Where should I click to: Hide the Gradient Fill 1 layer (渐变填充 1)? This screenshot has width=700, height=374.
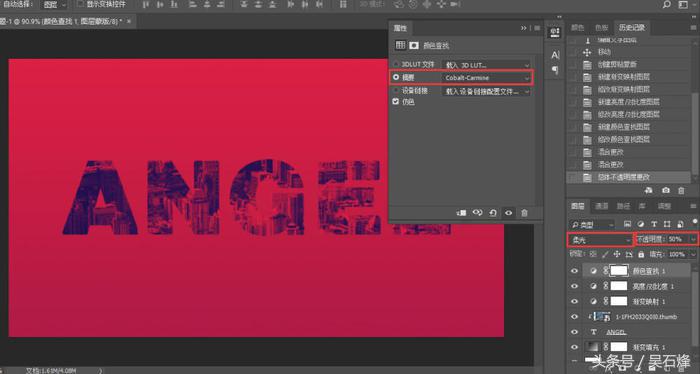click(575, 347)
